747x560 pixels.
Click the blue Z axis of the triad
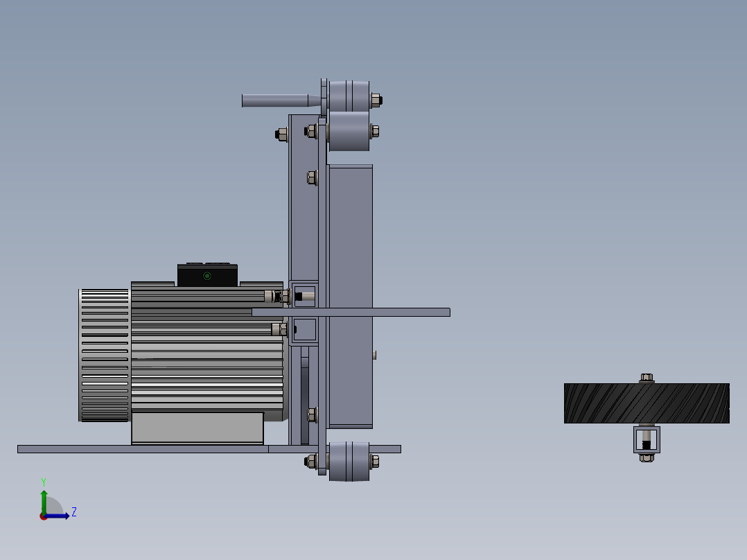pyautogui.click(x=57, y=516)
